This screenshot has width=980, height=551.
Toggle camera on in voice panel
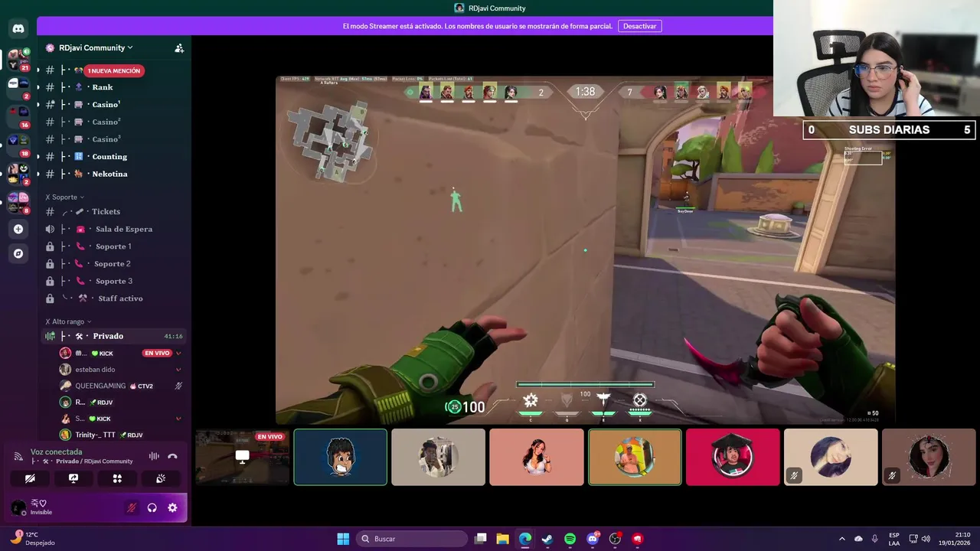[30, 478]
